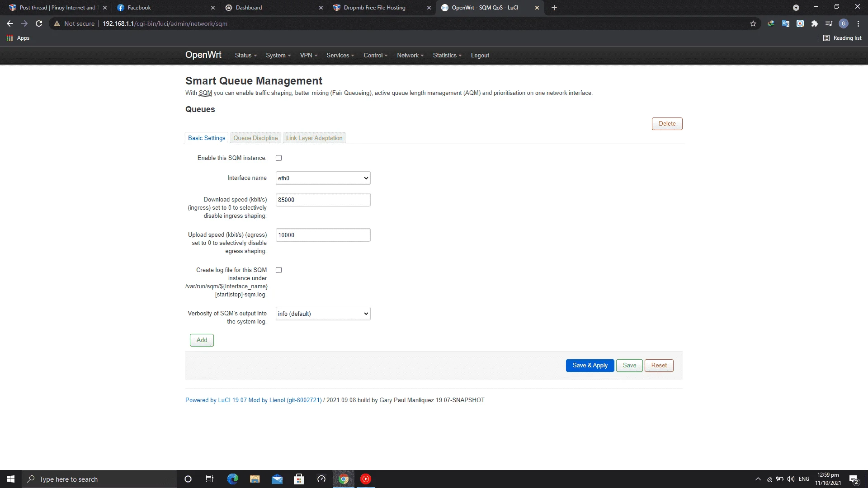Switch to the Queue Discipline tab
The width and height of the screenshot is (868, 488).
[x=255, y=138]
